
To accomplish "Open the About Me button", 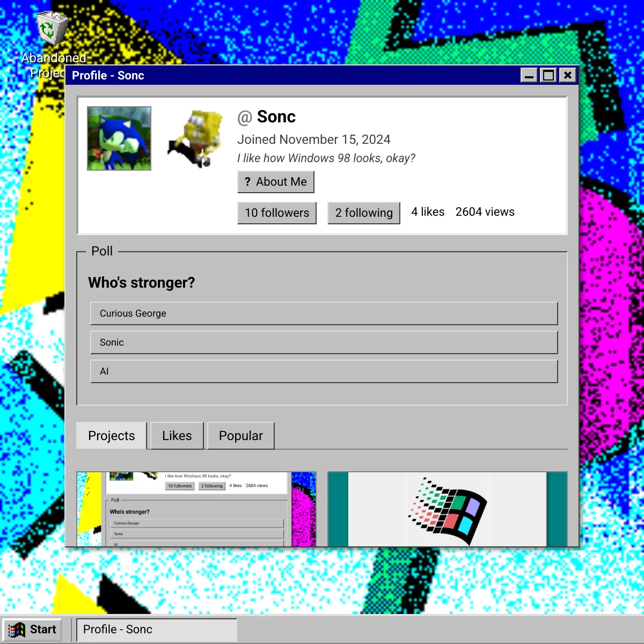I will pos(276,182).
